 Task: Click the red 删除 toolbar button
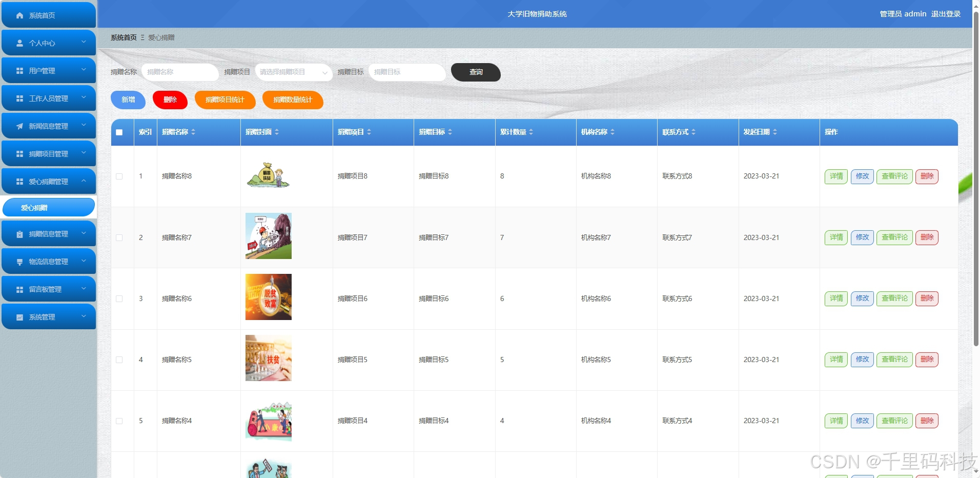(x=170, y=99)
